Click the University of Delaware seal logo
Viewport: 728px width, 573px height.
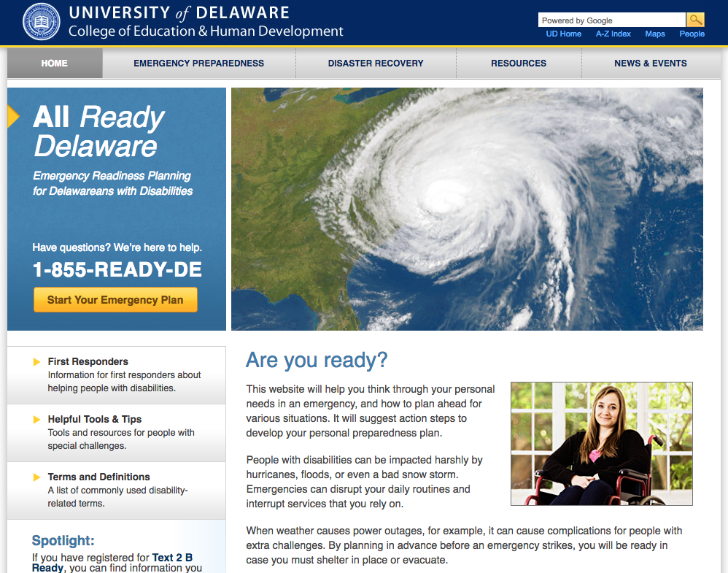click(x=42, y=22)
